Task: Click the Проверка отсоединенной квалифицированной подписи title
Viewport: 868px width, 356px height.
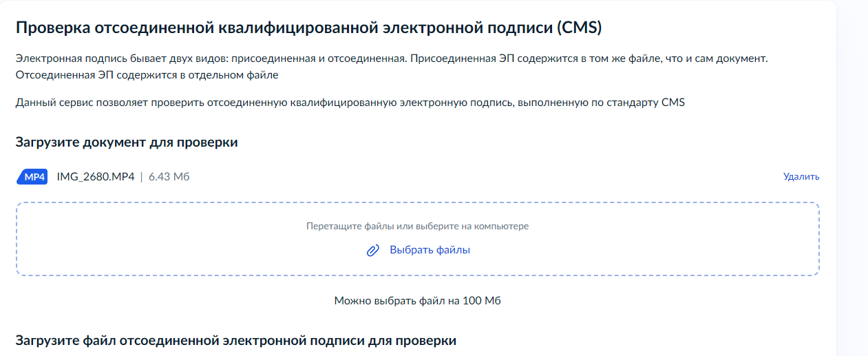Action: tap(308, 28)
